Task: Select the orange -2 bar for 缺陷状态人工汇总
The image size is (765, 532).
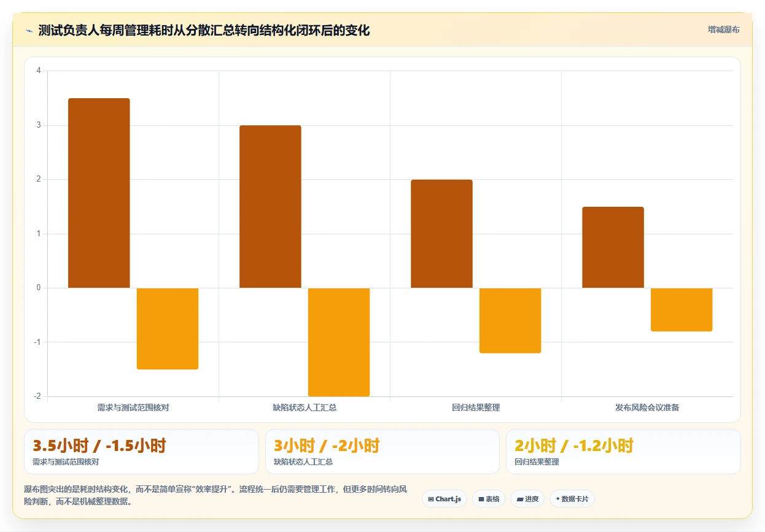Action: point(339,342)
